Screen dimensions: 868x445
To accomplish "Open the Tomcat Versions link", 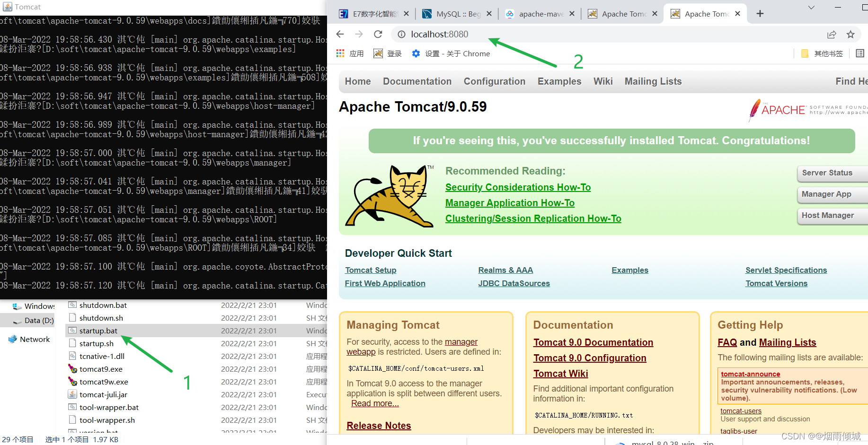I will 776,283.
